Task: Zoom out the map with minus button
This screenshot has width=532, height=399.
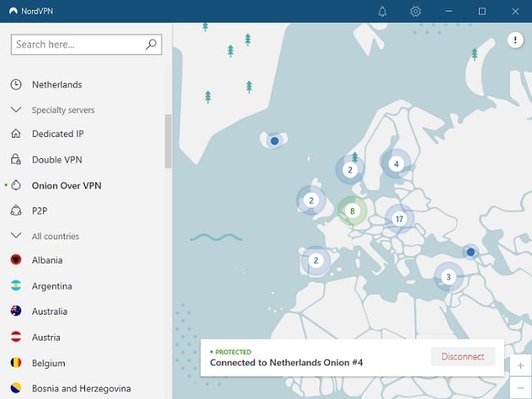Action: [521, 388]
